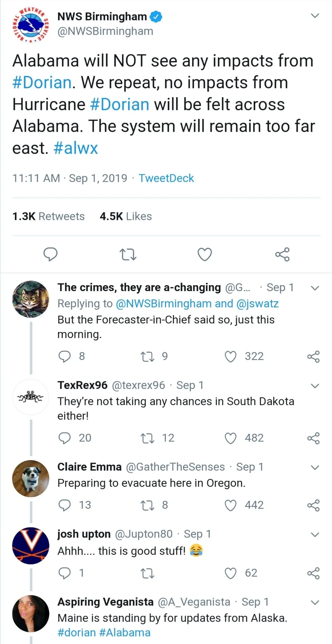The height and width of the screenshot is (644, 332).
Task: Like the main NWS Birmingham tweet
Action: [205, 254]
